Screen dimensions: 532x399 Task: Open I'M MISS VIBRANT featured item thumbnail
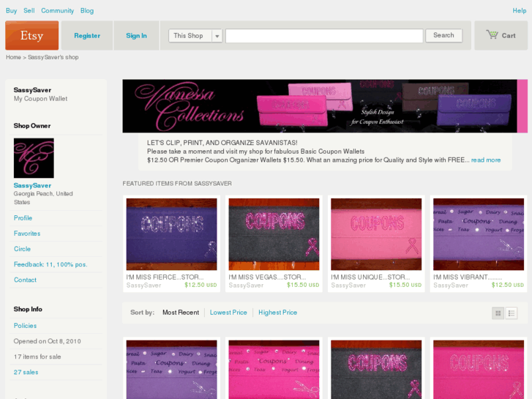click(x=479, y=234)
